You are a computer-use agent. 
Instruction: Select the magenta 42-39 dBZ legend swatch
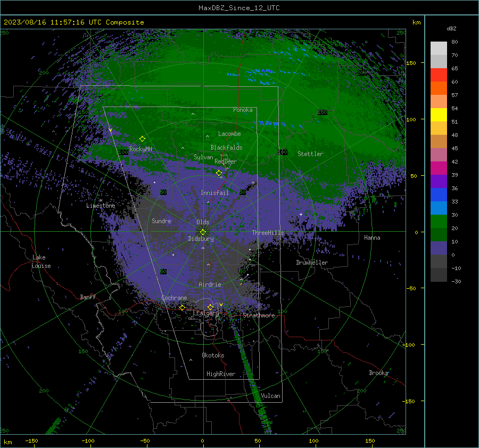click(439, 168)
